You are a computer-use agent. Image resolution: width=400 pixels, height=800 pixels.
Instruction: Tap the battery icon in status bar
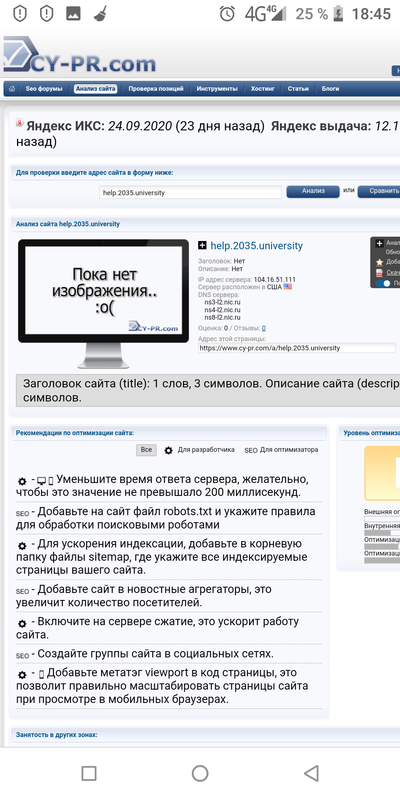coord(338,14)
